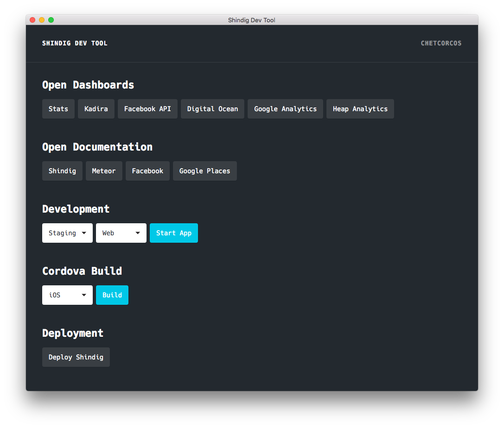Open the Digital Ocean dashboard
Viewport: 504px width, 428px height.
click(212, 108)
